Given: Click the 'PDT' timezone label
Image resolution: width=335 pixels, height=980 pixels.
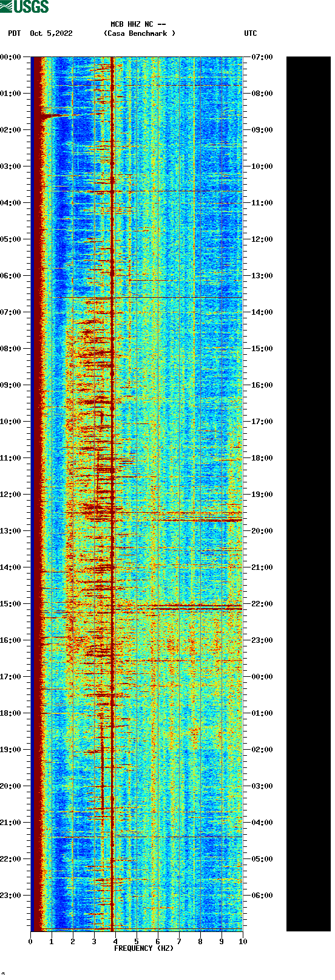Looking at the screenshot, I should pyautogui.click(x=15, y=33).
